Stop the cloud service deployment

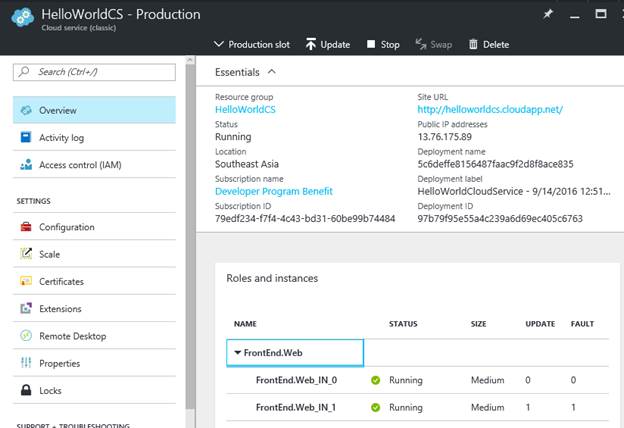point(383,44)
